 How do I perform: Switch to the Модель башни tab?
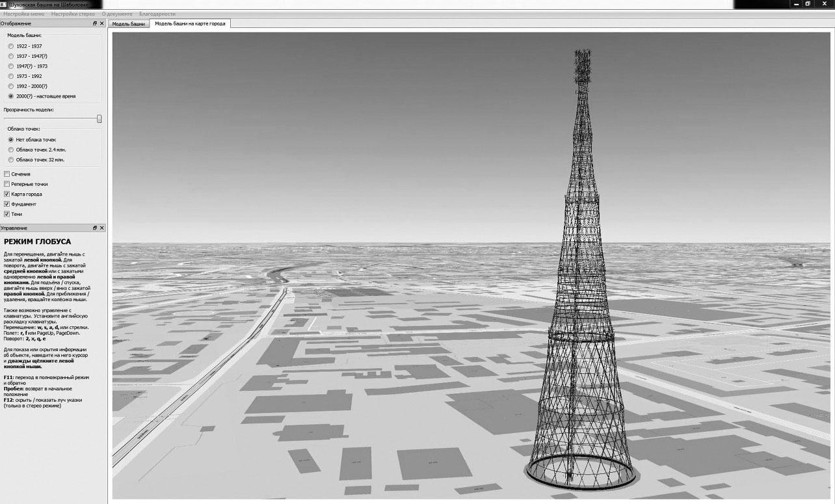pyautogui.click(x=128, y=24)
